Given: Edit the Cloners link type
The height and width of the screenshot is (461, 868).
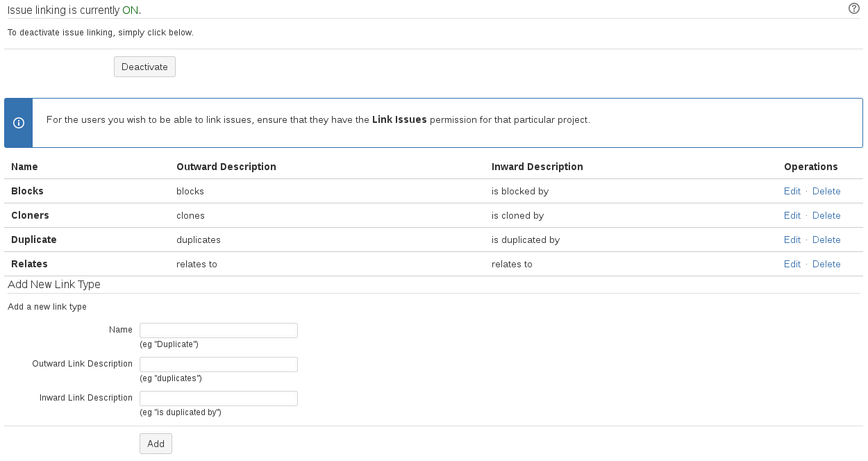Looking at the screenshot, I should click(792, 215).
